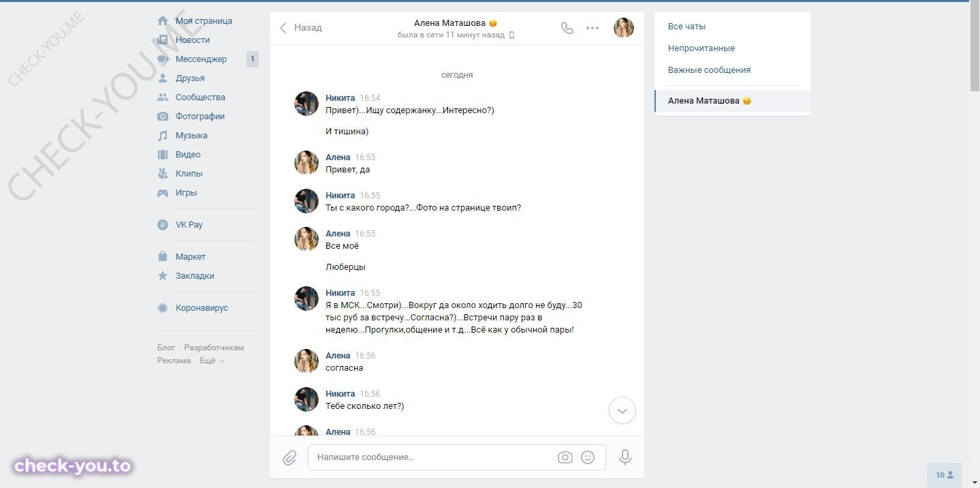Click the Видео film icon
Viewport: 980px width, 488px height.
coord(163,155)
